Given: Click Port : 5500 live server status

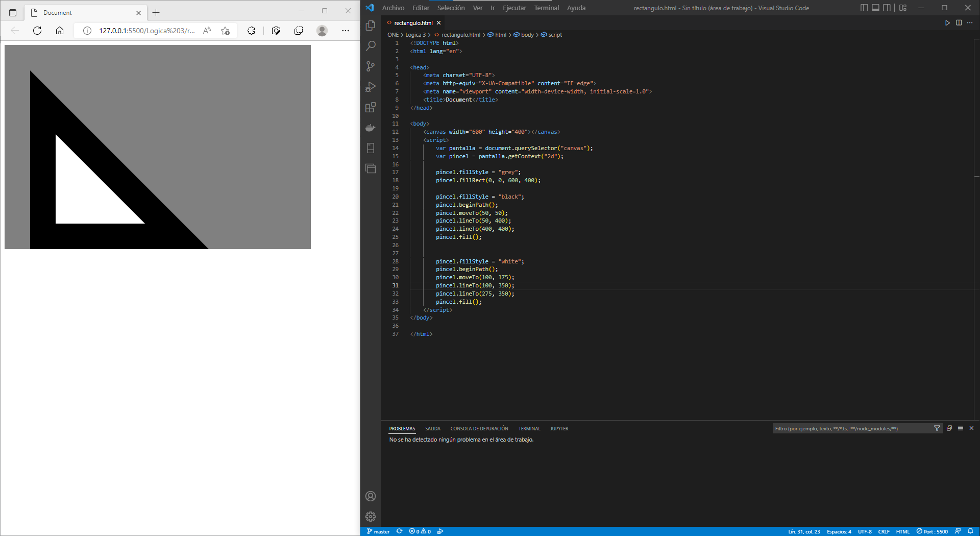Looking at the screenshot, I should 932,531.
